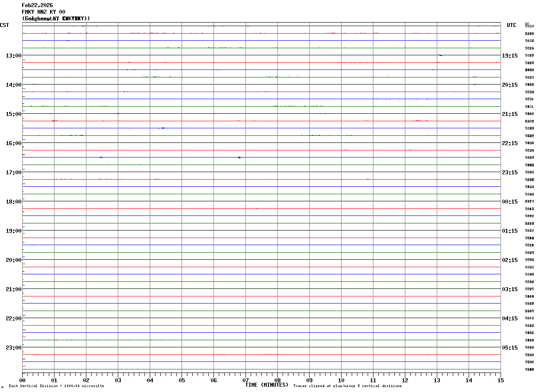536x392 pixels.
Task: Select the 17:00 CST time label
Action: [13, 173]
